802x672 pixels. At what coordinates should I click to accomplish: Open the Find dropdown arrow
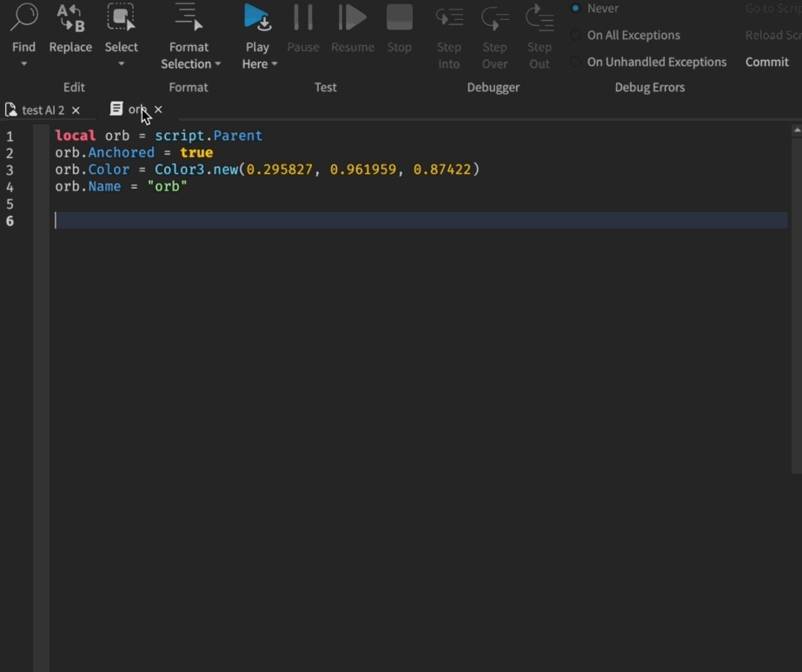click(23, 64)
